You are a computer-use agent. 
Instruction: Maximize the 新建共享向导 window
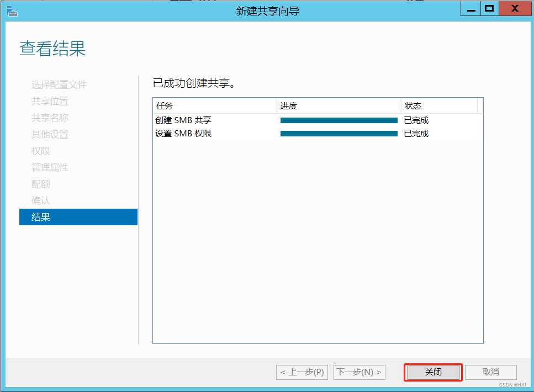pos(490,8)
